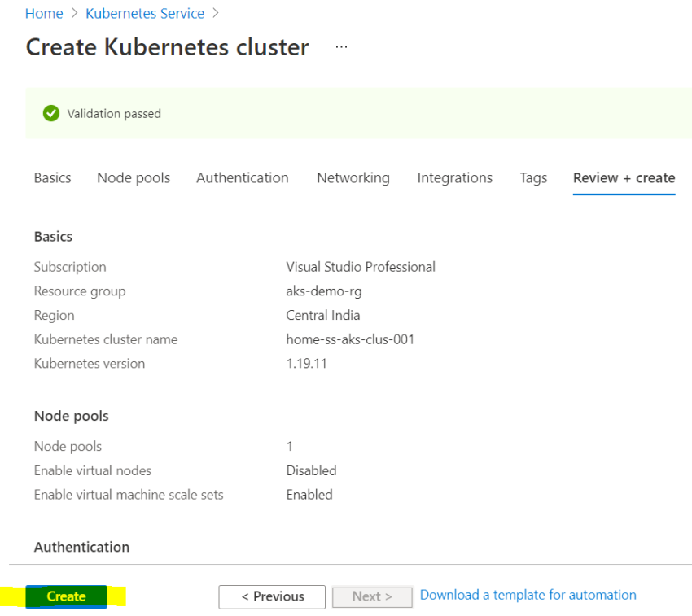Click the green Validation passed checkmark icon
This screenshot has height=616, width=692.
point(50,113)
